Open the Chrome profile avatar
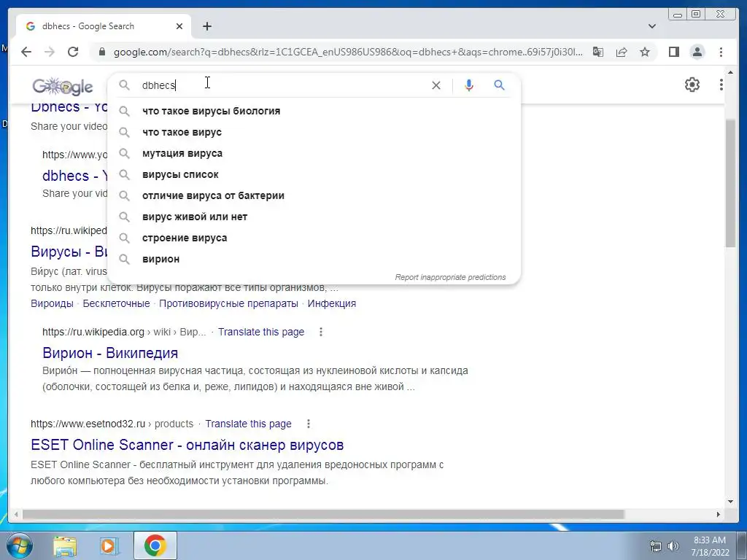Viewport: 747px width, 560px height. 697,52
